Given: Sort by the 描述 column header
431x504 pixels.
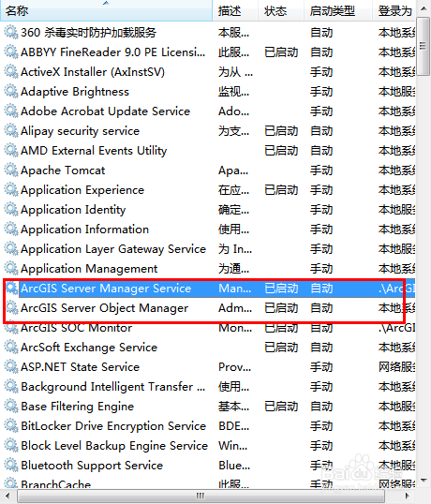Looking at the screenshot, I should (235, 10).
